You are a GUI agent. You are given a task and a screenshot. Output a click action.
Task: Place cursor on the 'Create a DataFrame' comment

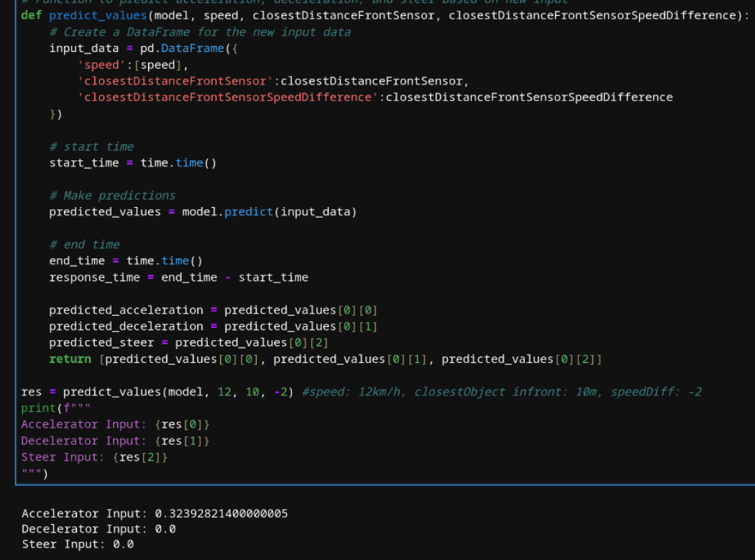click(200, 32)
